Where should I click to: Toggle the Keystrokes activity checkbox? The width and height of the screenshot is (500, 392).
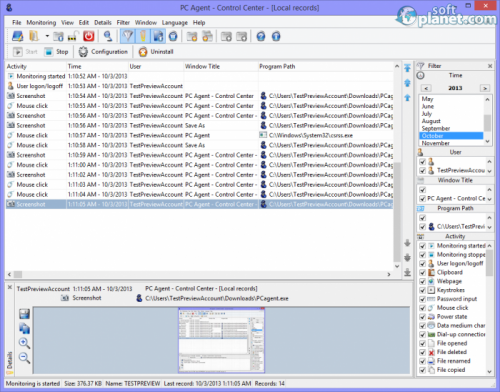coord(423,290)
